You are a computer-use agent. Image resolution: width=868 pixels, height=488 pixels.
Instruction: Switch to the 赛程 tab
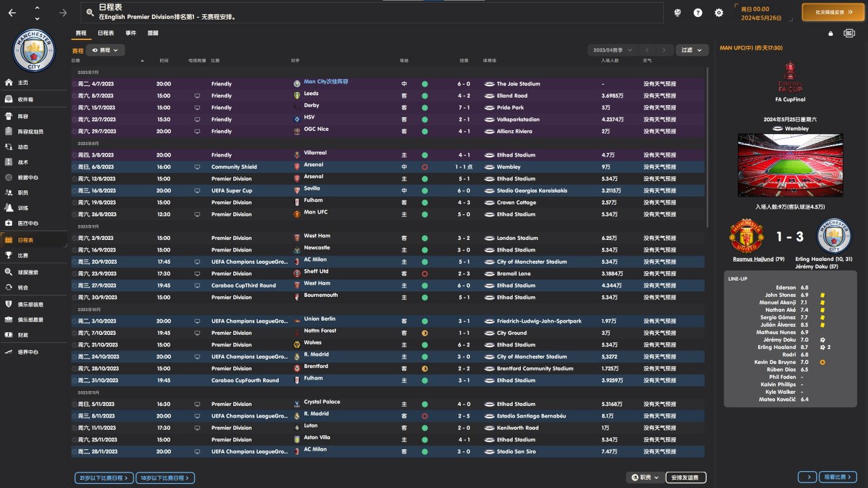point(81,33)
